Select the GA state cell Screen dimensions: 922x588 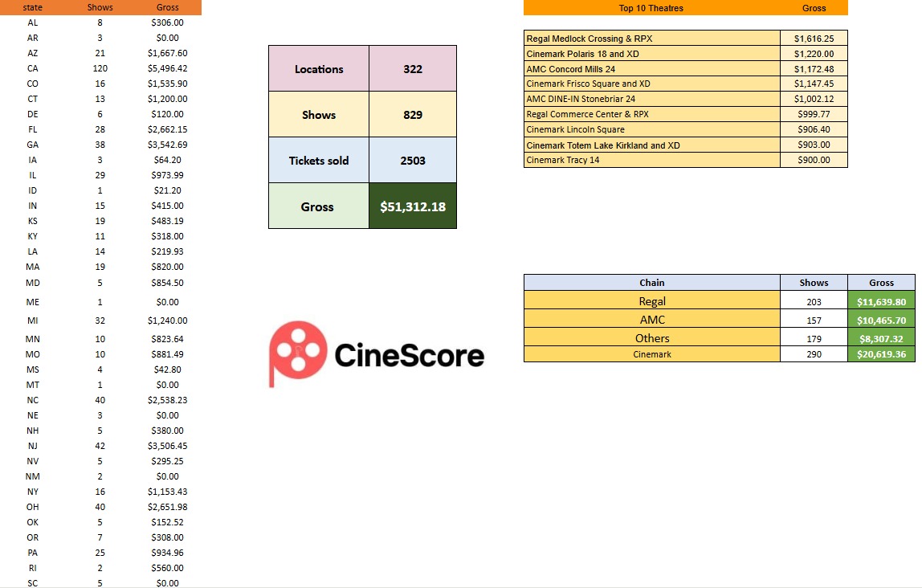(32, 145)
